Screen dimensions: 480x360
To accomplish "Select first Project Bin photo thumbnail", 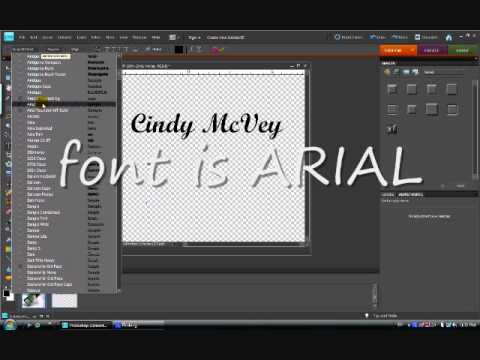I will click(x=33, y=301).
